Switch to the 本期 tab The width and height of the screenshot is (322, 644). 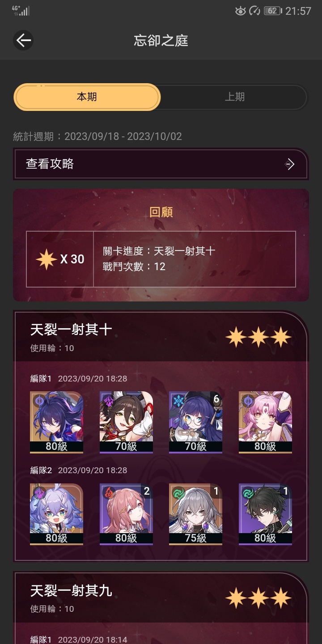tap(87, 97)
